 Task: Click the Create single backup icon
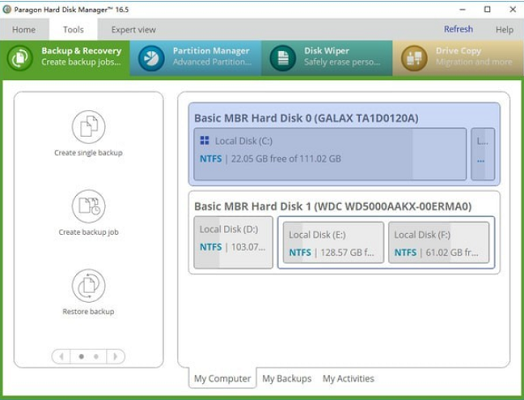(x=89, y=127)
